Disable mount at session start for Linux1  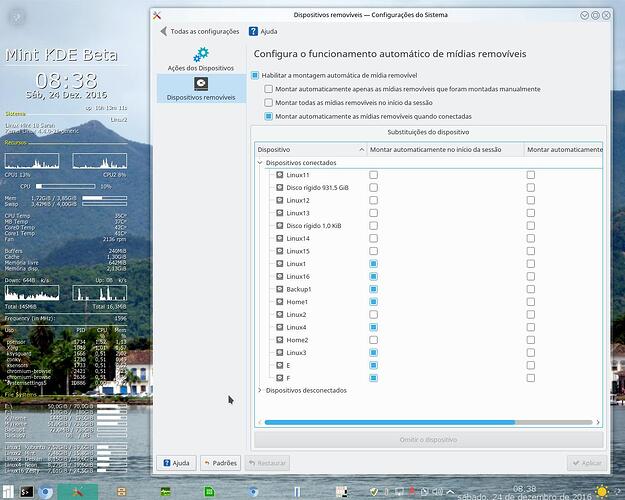pyautogui.click(x=373, y=264)
